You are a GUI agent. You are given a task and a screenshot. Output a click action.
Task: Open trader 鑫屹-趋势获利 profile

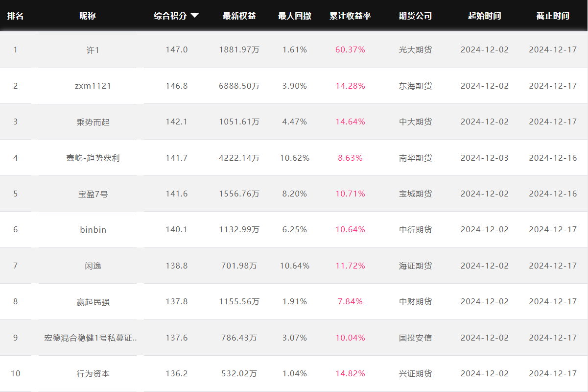(x=93, y=158)
